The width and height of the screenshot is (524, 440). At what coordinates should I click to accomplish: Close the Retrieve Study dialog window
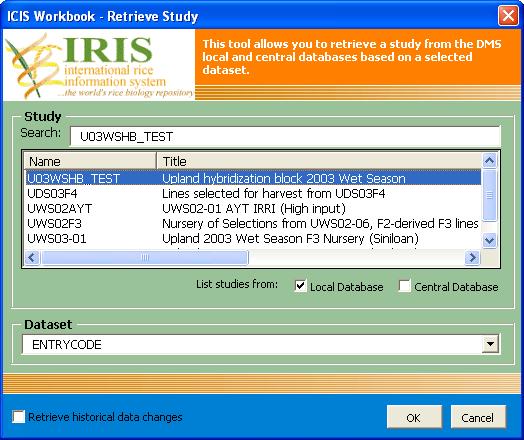pos(508,15)
